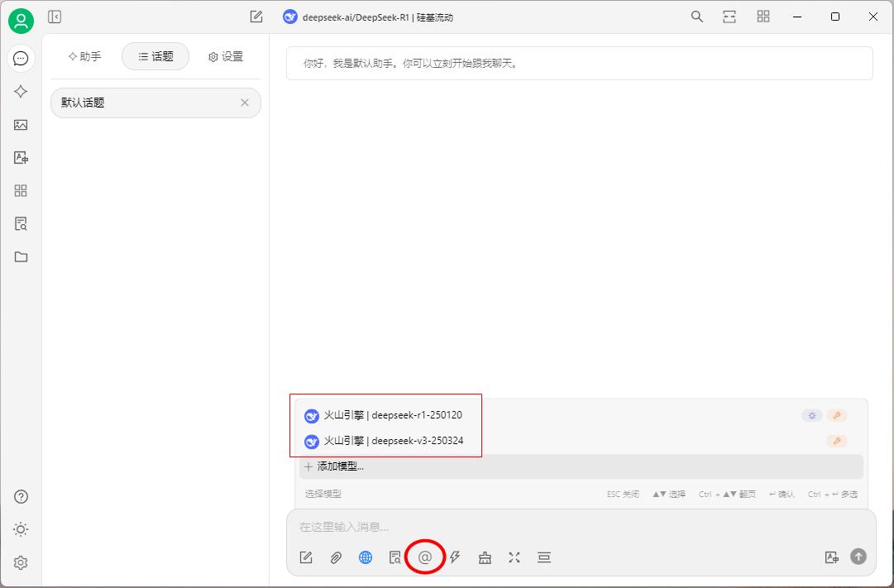The image size is (894, 588).
Task: Open the translate sidebar icon
Action: tap(21, 157)
